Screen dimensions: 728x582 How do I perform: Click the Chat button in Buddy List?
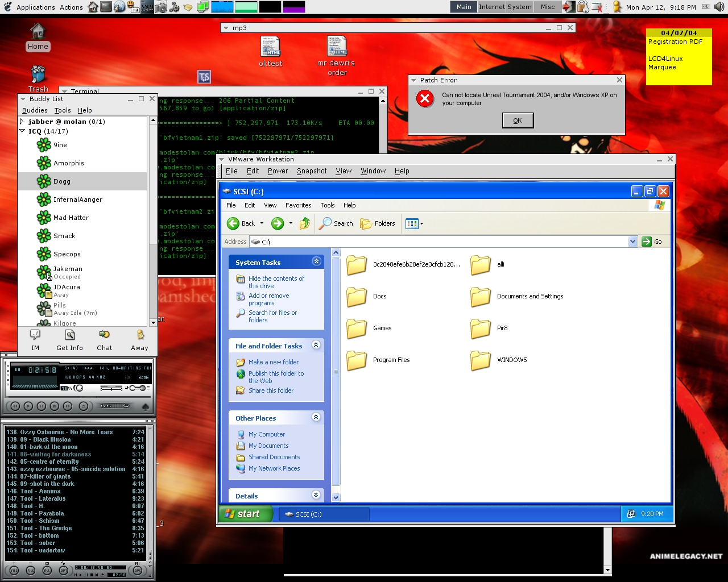(105, 340)
